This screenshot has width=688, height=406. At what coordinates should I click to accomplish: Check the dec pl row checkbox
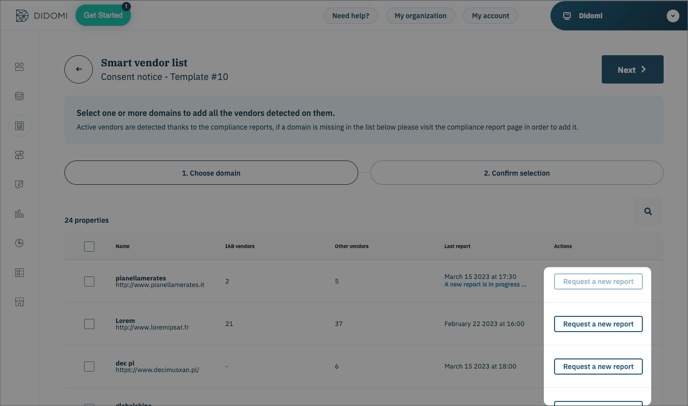[90, 366]
